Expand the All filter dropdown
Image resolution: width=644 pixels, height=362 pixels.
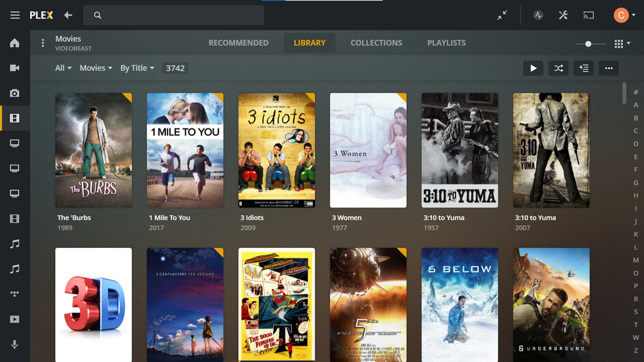64,68
